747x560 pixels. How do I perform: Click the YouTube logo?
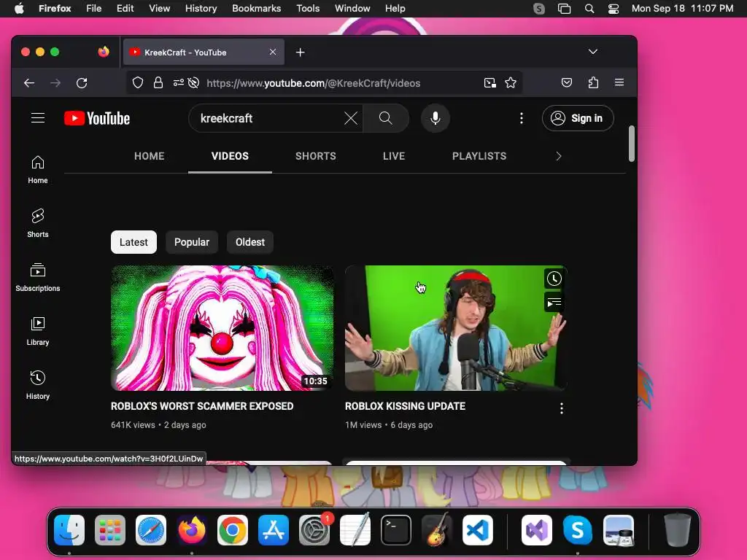click(x=97, y=118)
